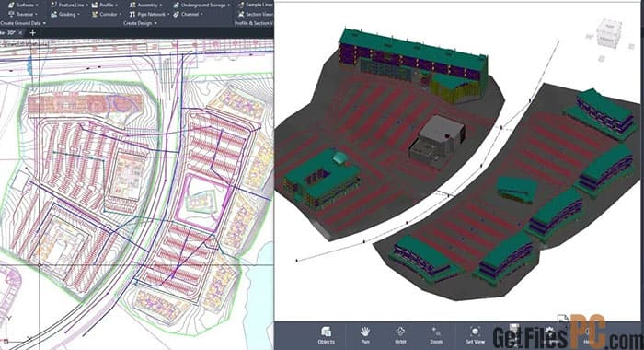The image size is (644, 350).
Task: Close the current drawing tab
Action: 21,32
